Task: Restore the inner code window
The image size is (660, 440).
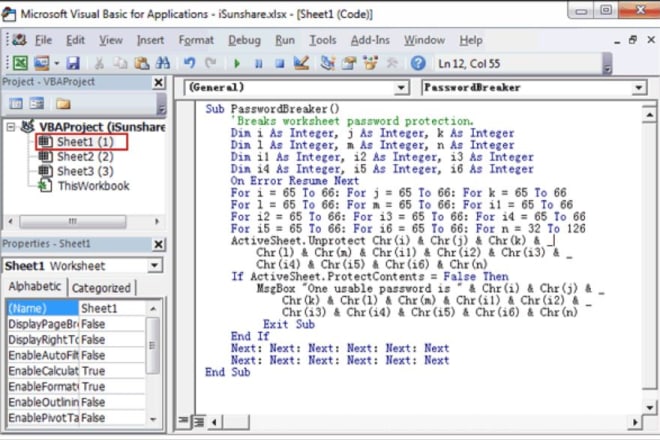Action: (x=632, y=40)
